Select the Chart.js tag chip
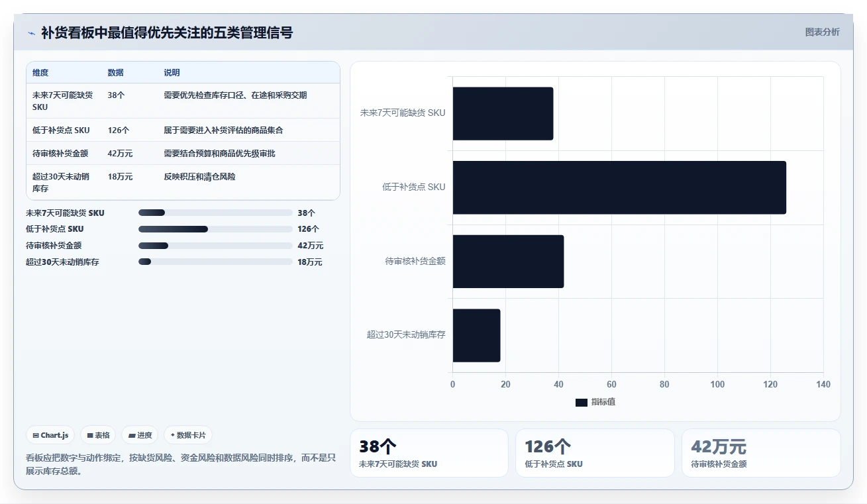Image resolution: width=867 pixels, height=504 pixels. 50,435
